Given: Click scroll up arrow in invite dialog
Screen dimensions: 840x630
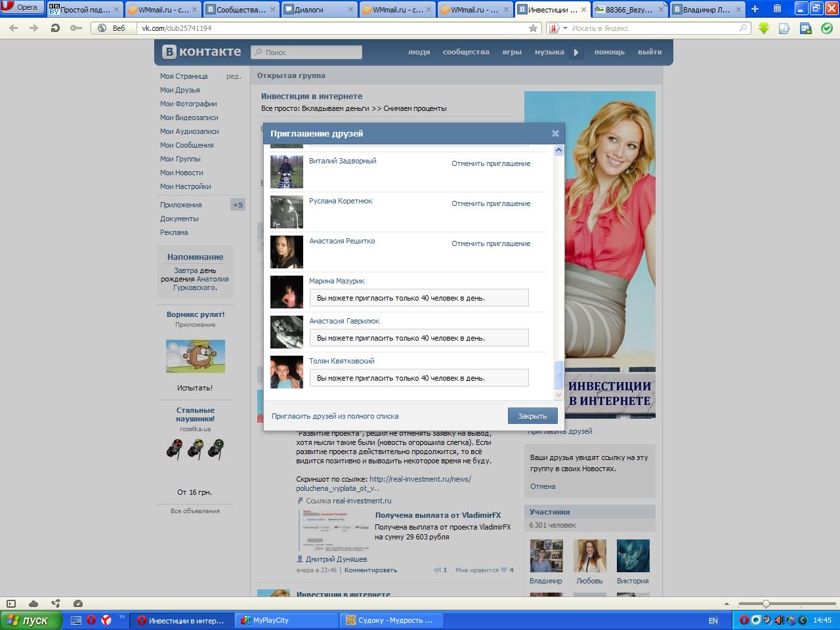Looking at the screenshot, I should (x=558, y=150).
